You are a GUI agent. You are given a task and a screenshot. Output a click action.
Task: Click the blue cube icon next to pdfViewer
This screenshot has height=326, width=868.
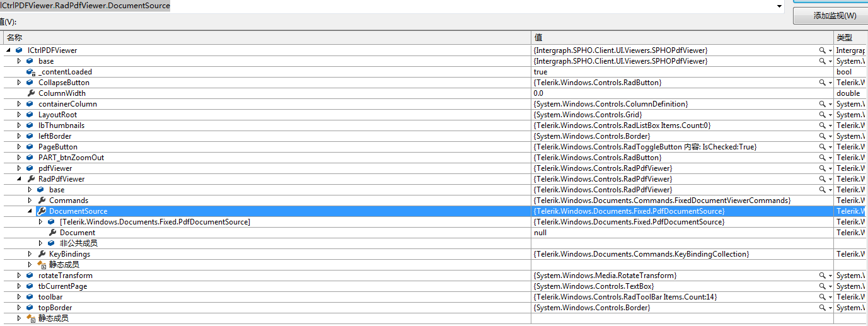pos(30,168)
